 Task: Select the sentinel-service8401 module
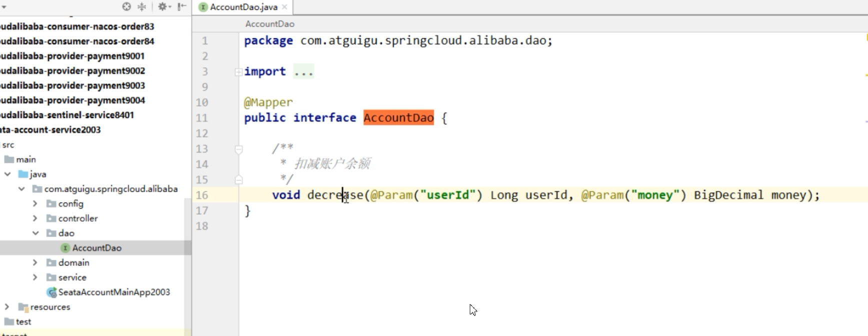coord(67,115)
